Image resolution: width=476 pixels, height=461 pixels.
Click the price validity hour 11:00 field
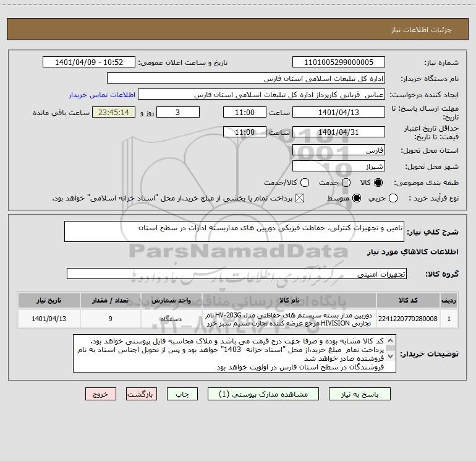245,132
